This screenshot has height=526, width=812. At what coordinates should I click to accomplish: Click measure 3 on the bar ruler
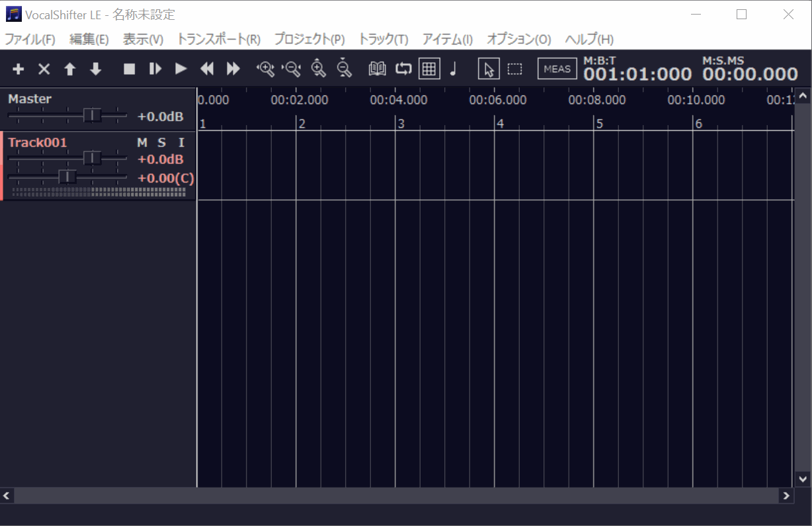click(401, 124)
